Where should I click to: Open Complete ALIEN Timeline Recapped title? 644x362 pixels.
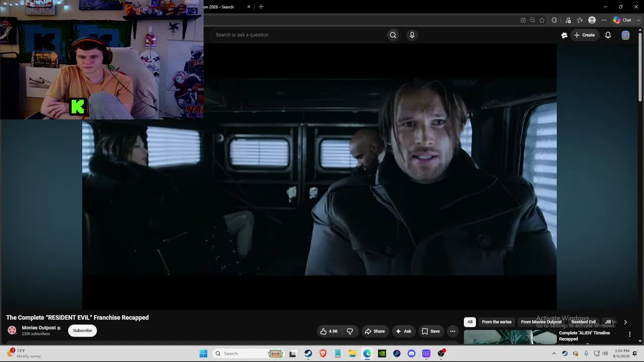584,336
